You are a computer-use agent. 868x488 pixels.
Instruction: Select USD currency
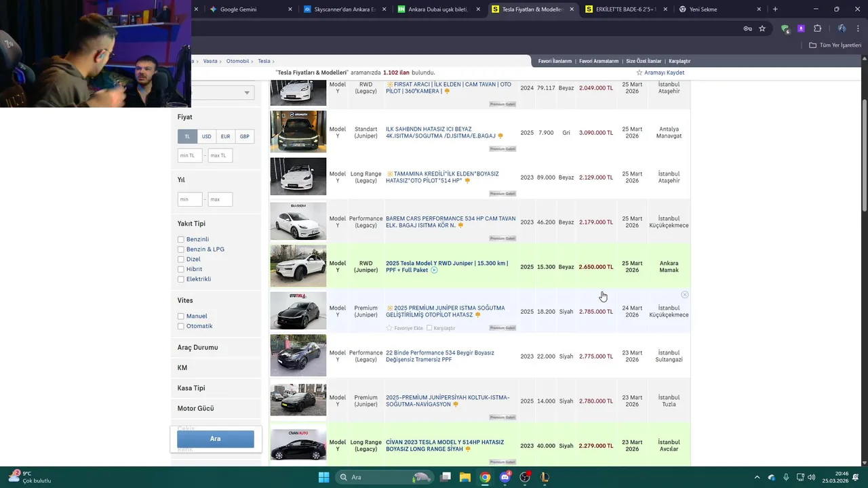coord(206,136)
